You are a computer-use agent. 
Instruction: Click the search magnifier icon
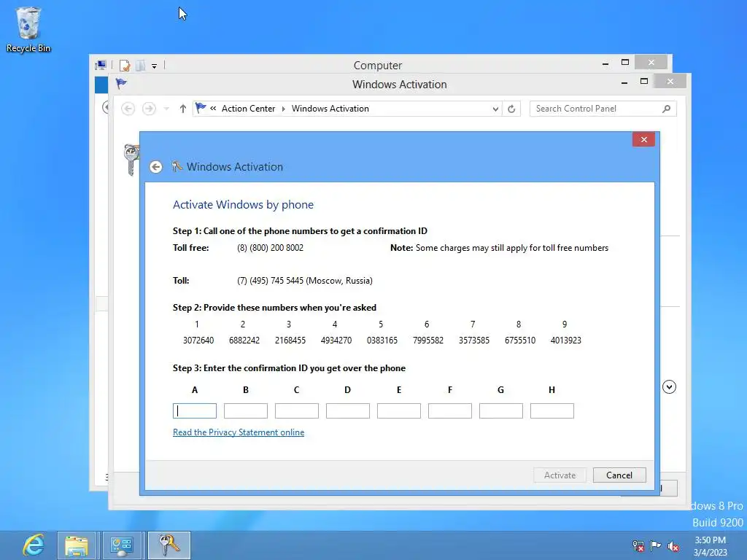(667, 109)
